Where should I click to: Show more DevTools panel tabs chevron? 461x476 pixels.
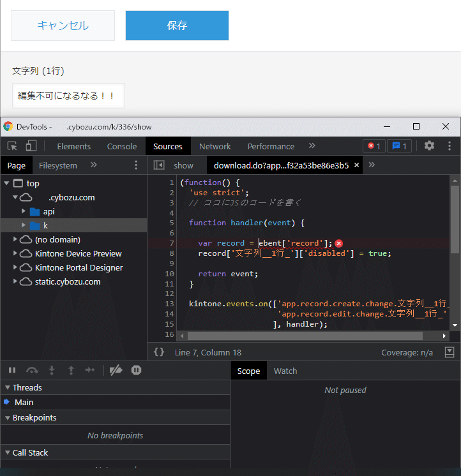coord(312,146)
